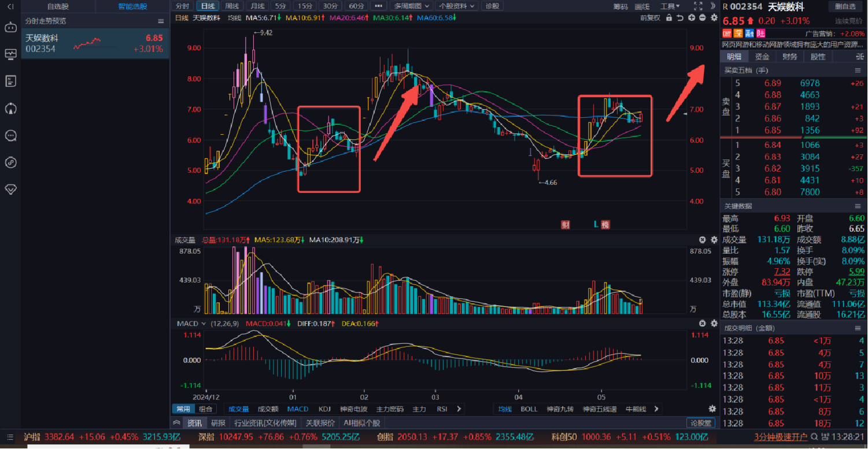Open the more periods ellipsis button
Screen dimensions: 868x449
click(x=378, y=6)
